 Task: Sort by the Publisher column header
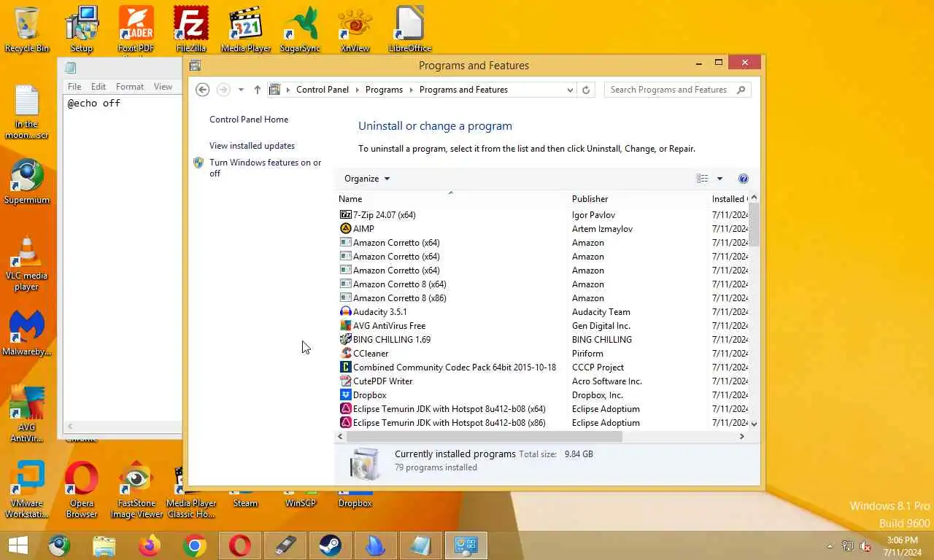pyautogui.click(x=638, y=199)
